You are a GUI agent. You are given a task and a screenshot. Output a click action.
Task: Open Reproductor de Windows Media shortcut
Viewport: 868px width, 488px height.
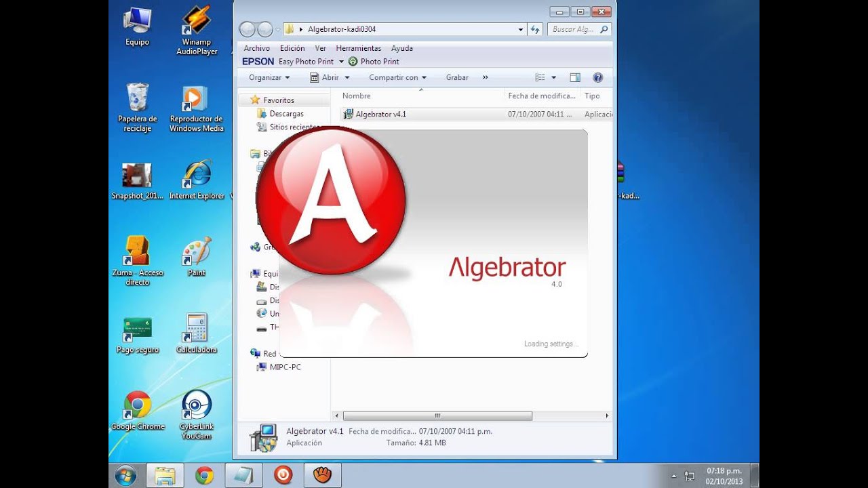click(197, 108)
